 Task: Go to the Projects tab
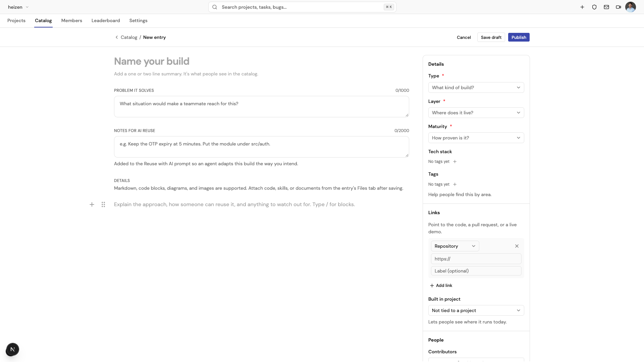16,20
